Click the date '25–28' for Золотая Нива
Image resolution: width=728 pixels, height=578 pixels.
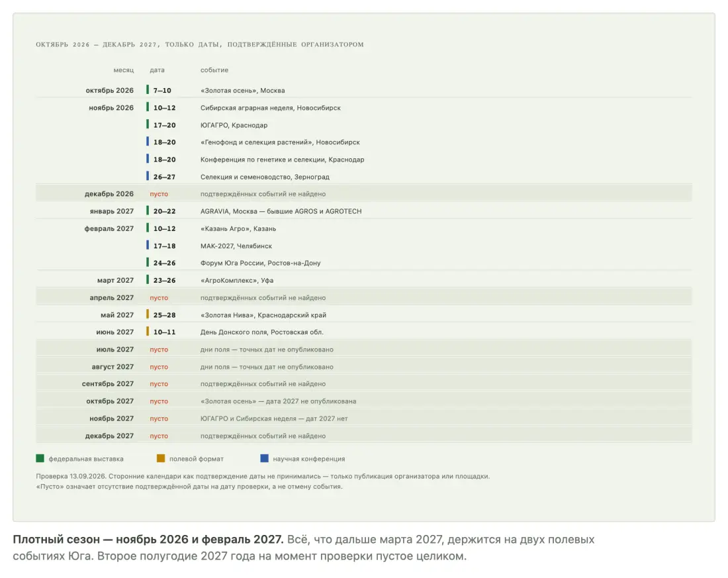[164, 315]
